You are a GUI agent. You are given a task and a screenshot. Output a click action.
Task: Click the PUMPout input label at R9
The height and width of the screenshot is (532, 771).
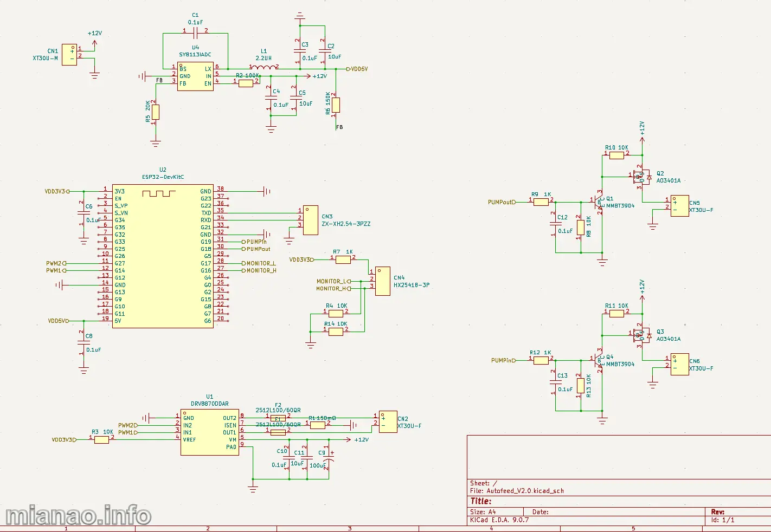(502, 202)
